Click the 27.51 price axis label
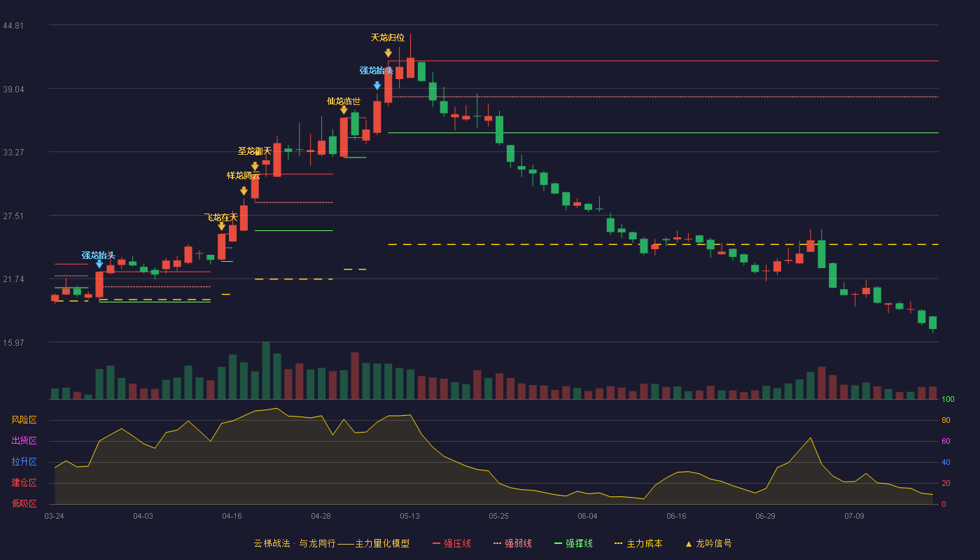 13,216
